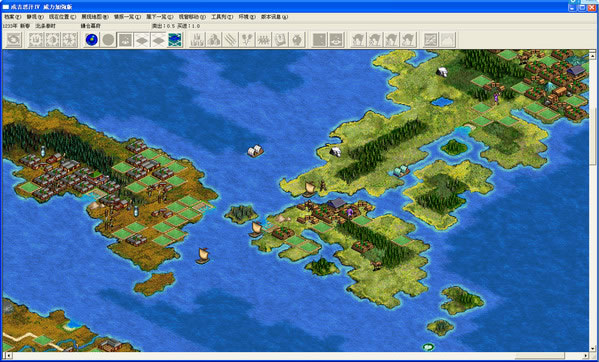
Task: Click the first rearing horse toolbar icon
Action: [x=359, y=40]
